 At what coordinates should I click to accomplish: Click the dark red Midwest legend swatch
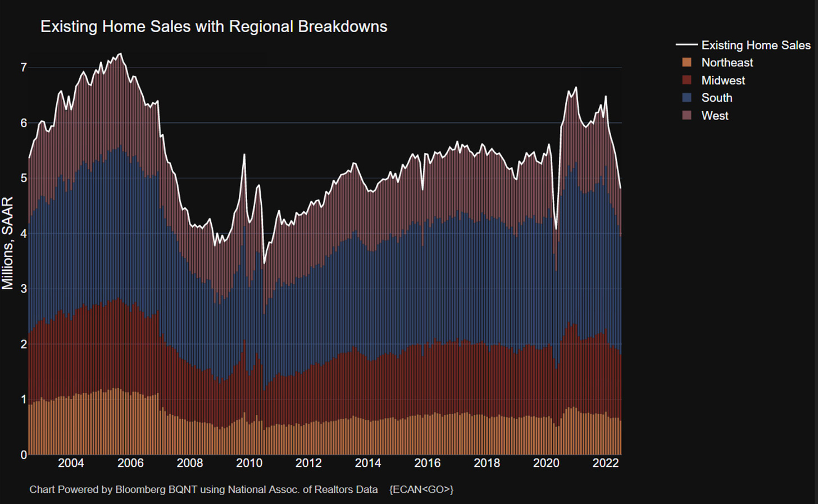687,80
